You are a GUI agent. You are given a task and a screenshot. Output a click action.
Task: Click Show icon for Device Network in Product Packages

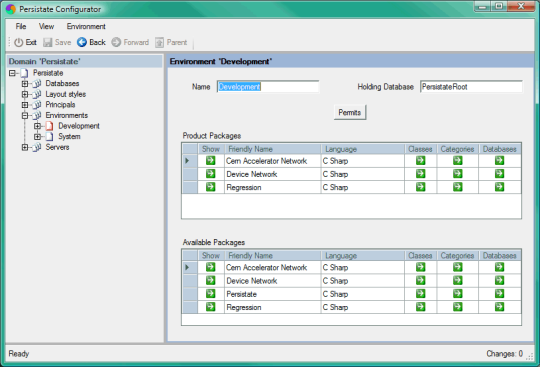[x=210, y=174]
